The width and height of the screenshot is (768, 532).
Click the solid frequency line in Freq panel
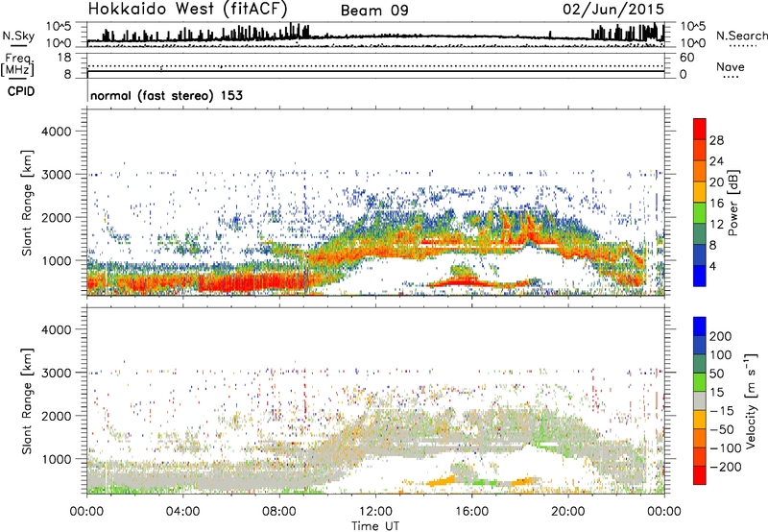(x=376, y=71)
